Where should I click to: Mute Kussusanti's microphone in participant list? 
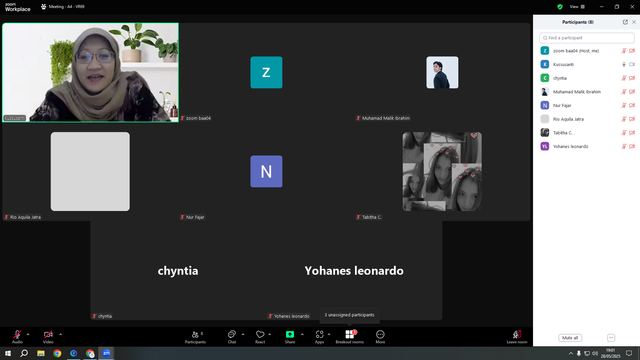coord(624,64)
